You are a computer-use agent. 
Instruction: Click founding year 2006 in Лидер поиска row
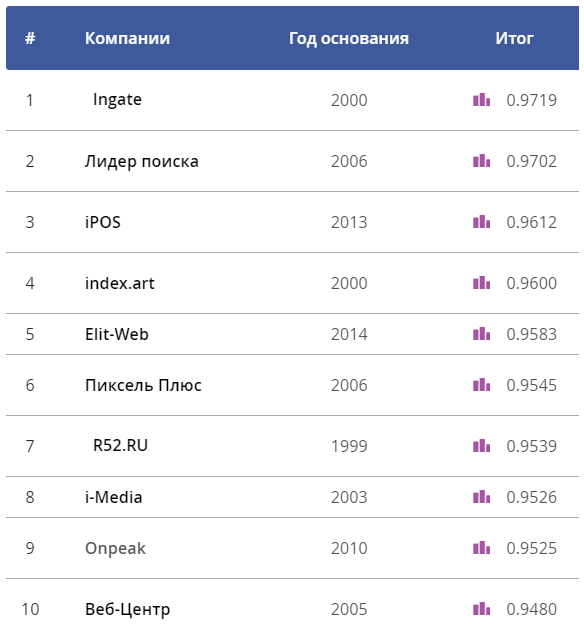pyautogui.click(x=349, y=161)
